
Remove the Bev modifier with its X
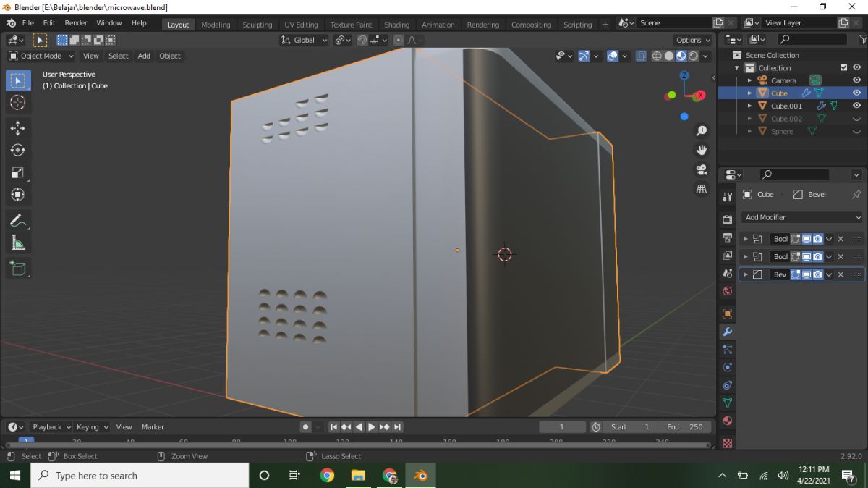(841, 274)
